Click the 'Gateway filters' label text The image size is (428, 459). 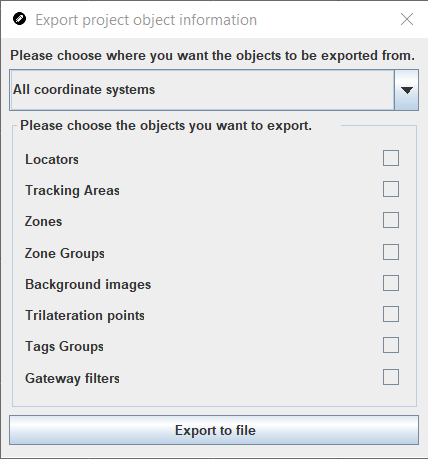[72, 379]
